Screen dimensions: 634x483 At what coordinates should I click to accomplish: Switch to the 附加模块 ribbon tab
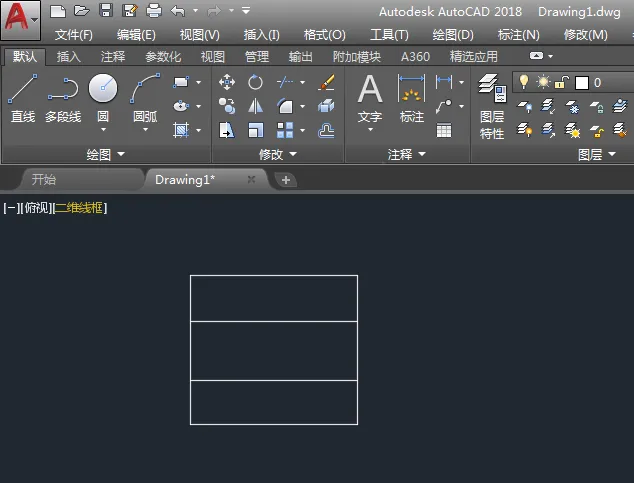point(357,57)
